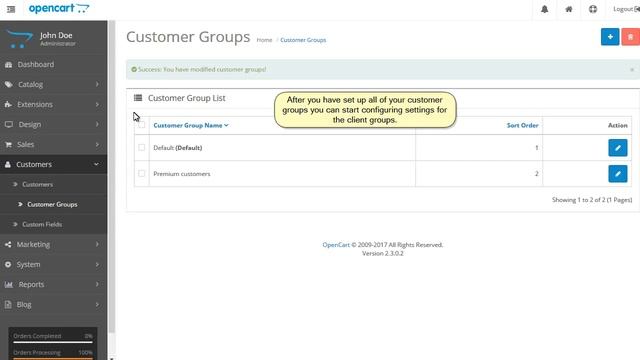Click the System gear icon in the sidebar
The image size is (640, 360).
coord(8,264)
